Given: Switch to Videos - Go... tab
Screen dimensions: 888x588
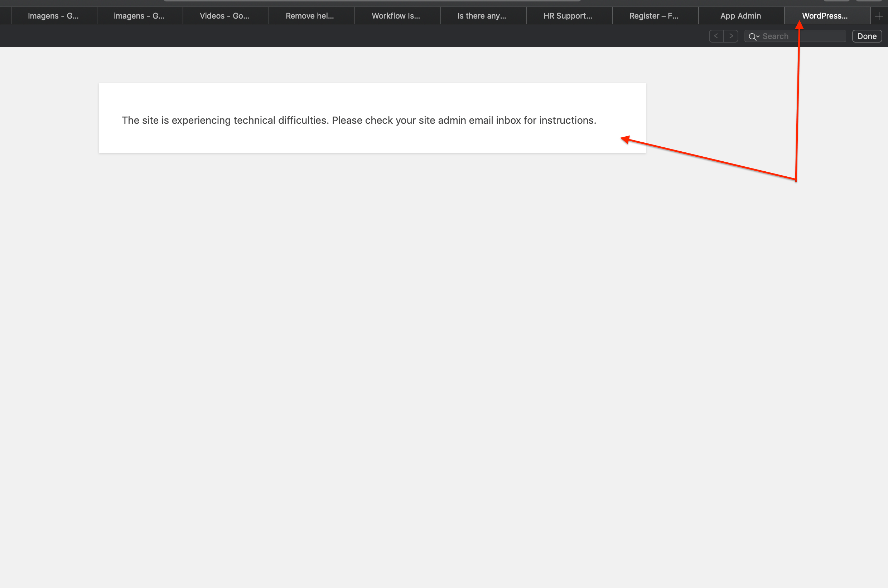Looking at the screenshot, I should 224,16.
